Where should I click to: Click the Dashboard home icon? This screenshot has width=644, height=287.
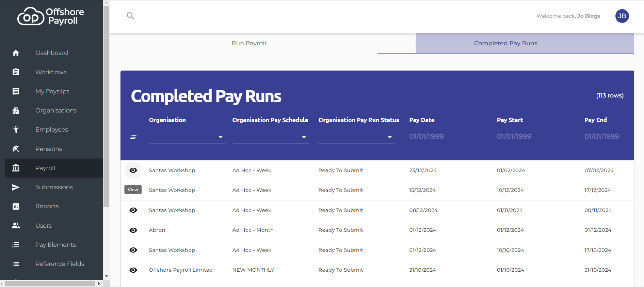click(16, 53)
